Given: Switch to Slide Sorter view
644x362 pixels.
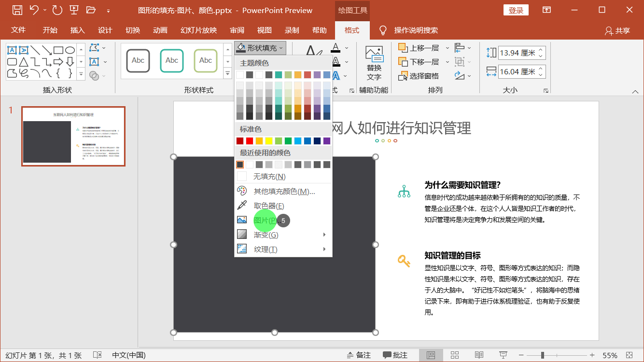Looking at the screenshot, I should [455, 355].
